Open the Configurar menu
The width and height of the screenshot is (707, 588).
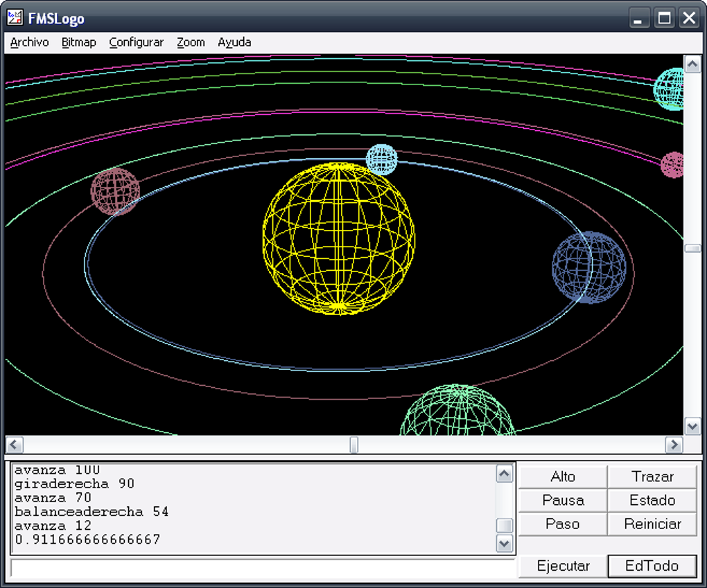tap(136, 42)
